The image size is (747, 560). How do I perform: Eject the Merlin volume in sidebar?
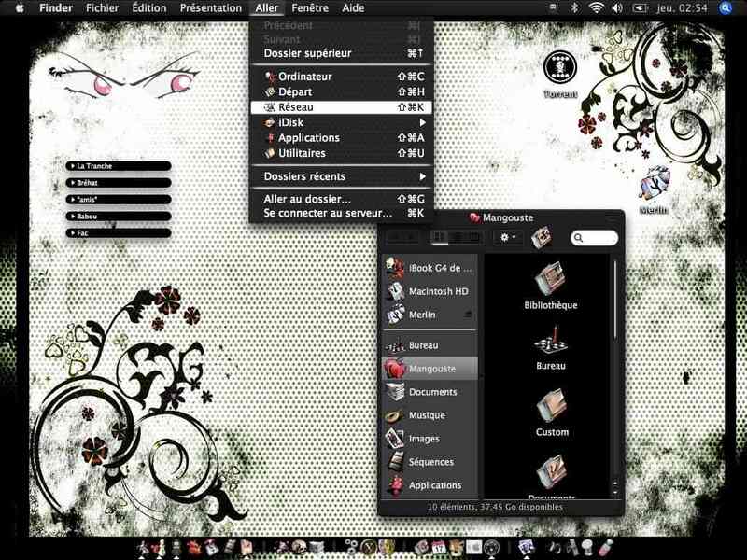click(x=468, y=315)
